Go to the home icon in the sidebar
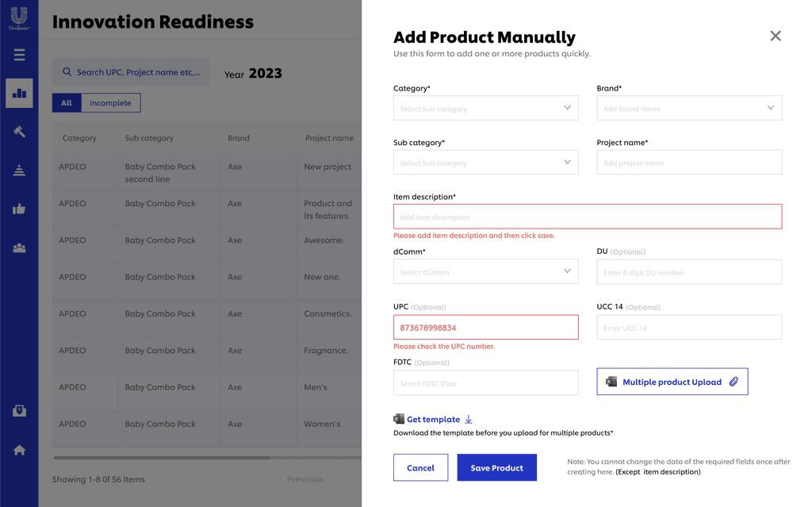The width and height of the screenshot is (812, 507). point(19,450)
